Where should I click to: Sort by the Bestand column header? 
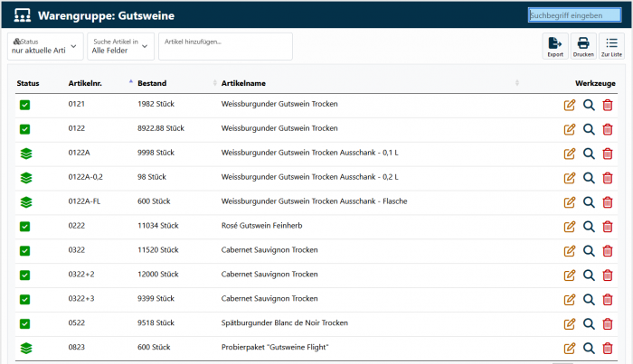152,83
